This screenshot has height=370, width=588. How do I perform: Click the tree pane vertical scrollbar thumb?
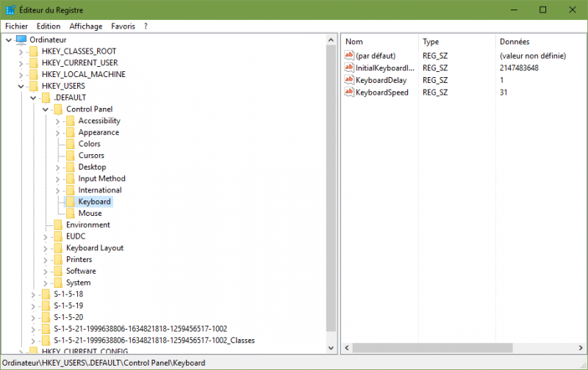pos(331,189)
